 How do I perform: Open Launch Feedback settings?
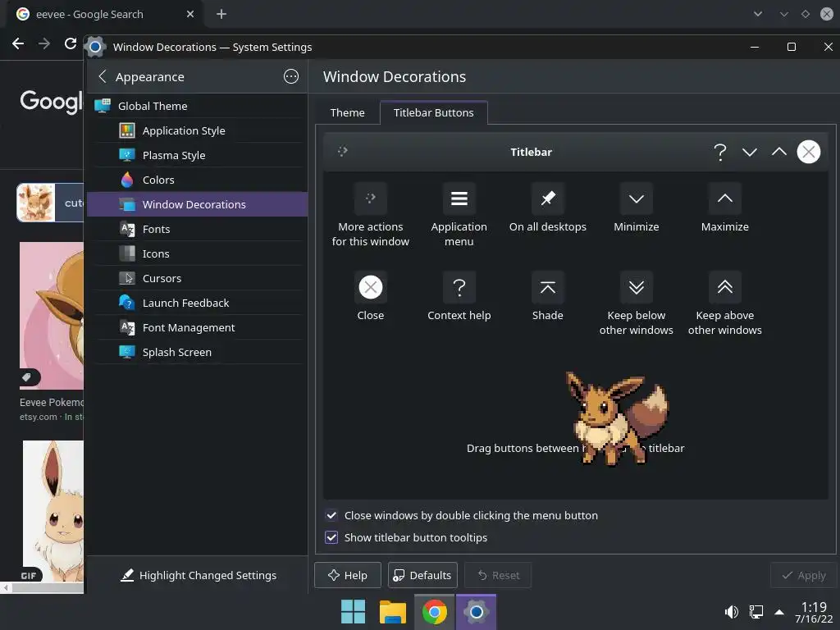click(x=197, y=304)
